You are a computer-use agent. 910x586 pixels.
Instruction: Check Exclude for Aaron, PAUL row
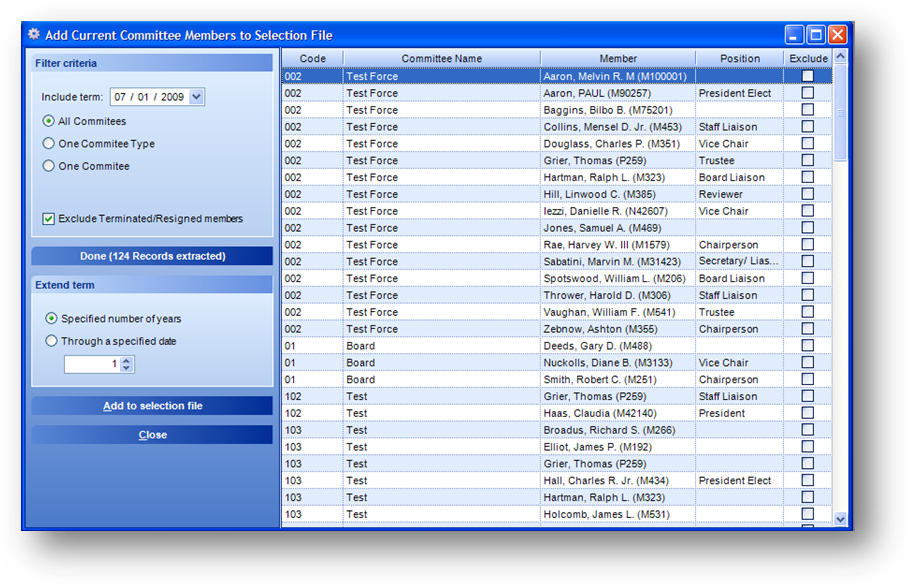tap(807, 93)
